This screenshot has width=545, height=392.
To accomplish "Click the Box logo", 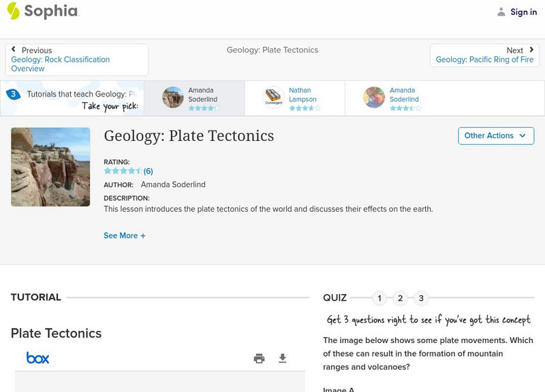I will point(37,358).
